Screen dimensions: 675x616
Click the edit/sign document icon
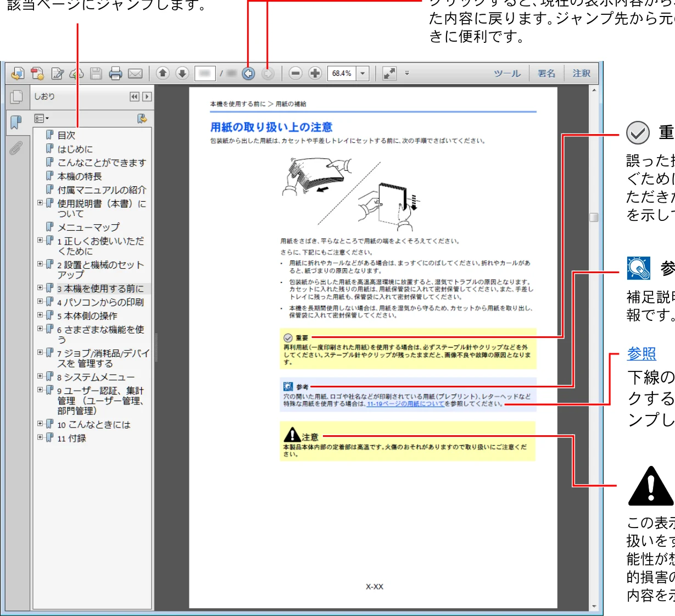coord(58,74)
